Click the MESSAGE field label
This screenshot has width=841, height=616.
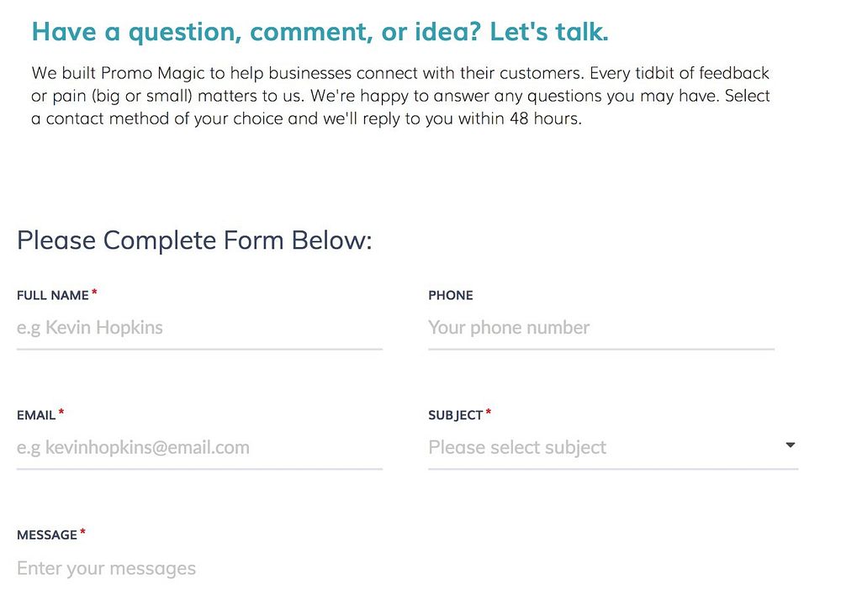point(47,535)
